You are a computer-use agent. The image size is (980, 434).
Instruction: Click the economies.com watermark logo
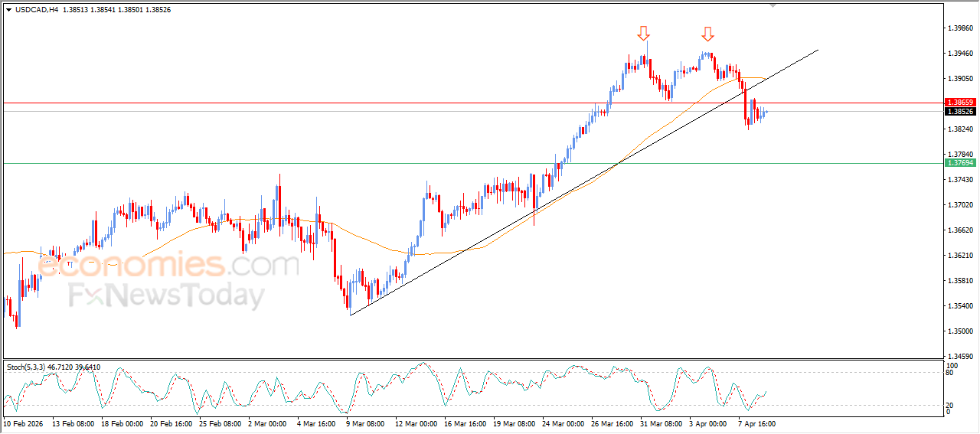coord(168,266)
